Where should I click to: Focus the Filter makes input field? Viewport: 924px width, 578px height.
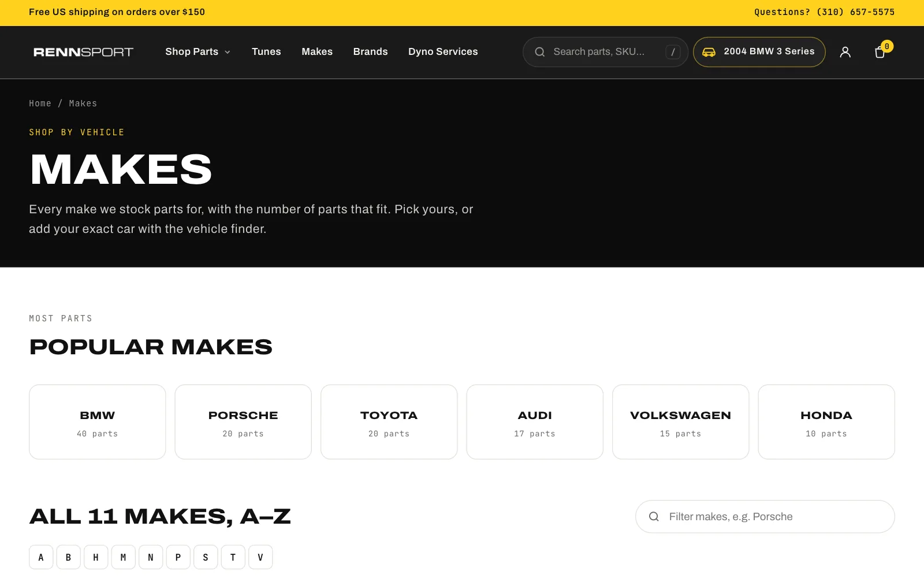765,517
